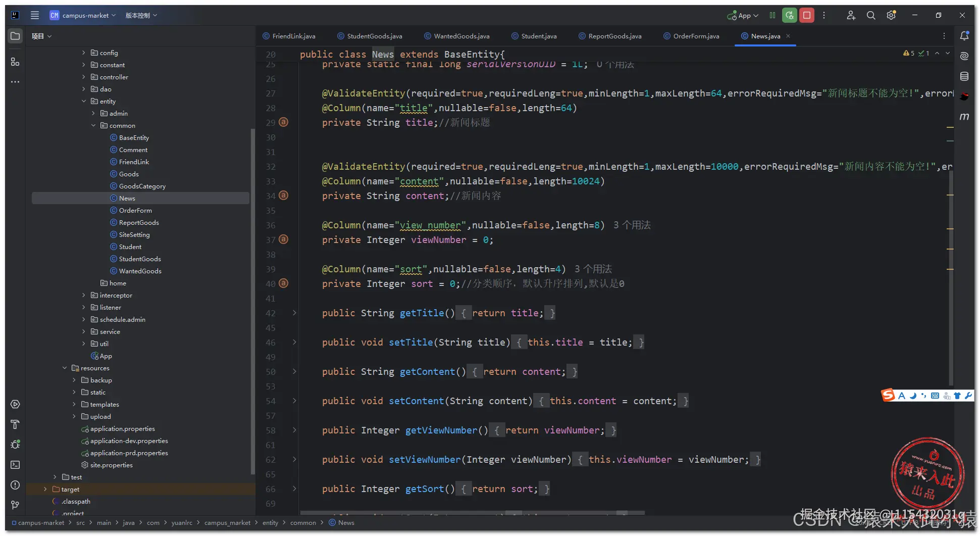Expand the folded getTitle() method
The image size is (980, 536).
(294, 313)
